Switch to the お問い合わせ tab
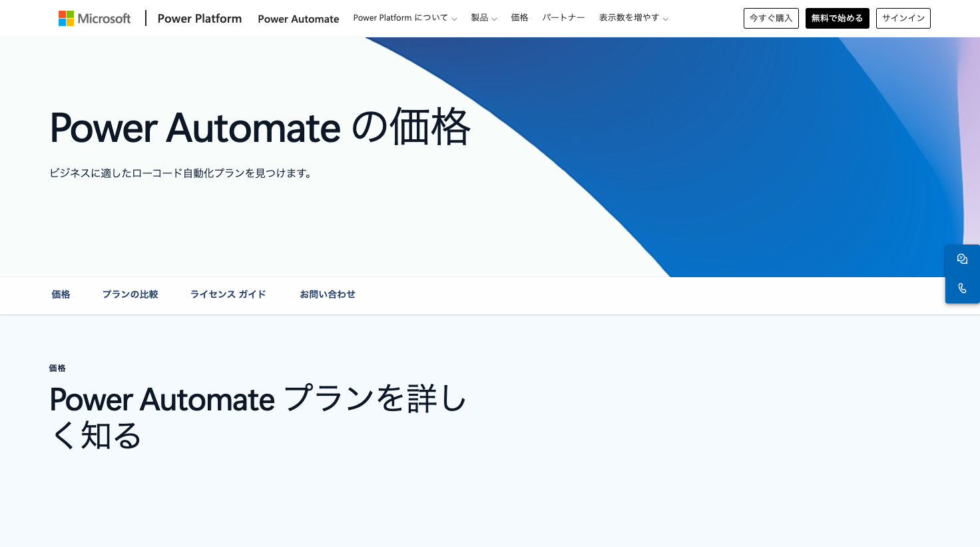This screenshot has width=980, height=547. (x=328, y=294)
